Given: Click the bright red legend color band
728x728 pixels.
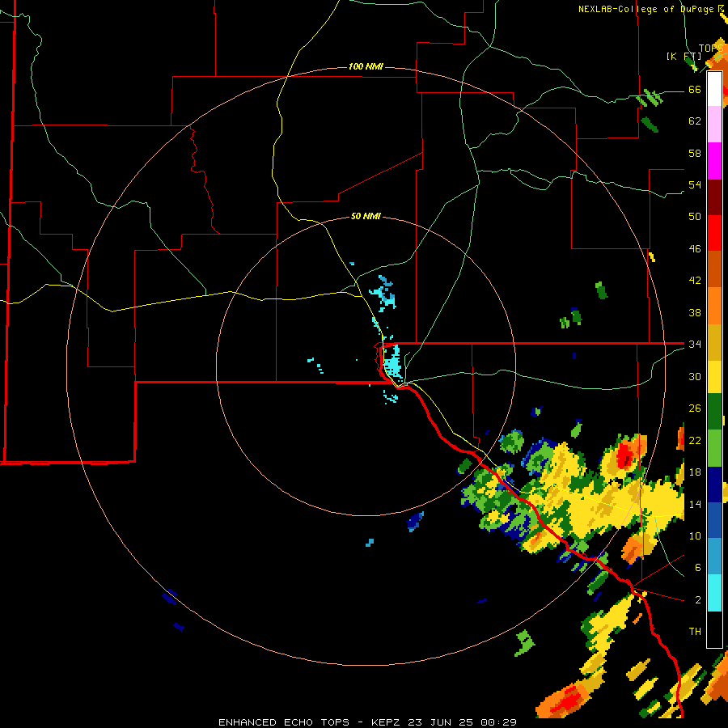Looking at the screenshot, I should [x=714, y=233].
